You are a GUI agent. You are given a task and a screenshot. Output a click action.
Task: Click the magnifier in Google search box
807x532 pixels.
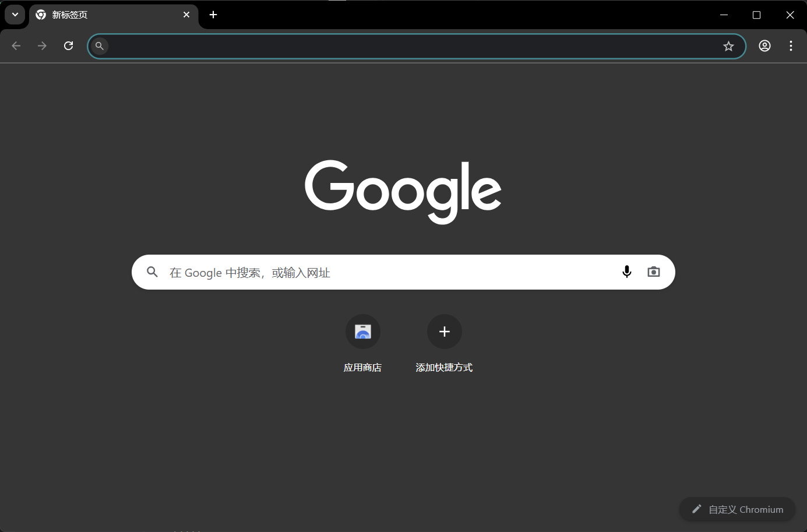click(152, 272)
